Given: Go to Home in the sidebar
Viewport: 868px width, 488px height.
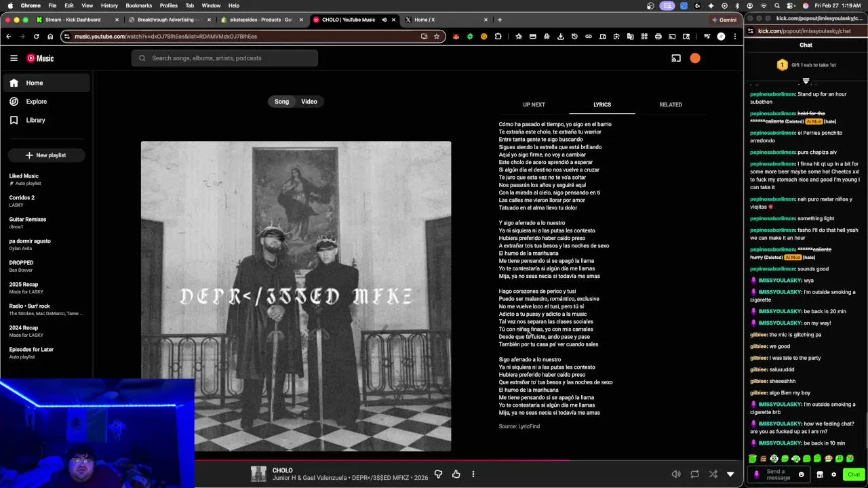Looking at the screenshot, I should click(x=47, y=83).
